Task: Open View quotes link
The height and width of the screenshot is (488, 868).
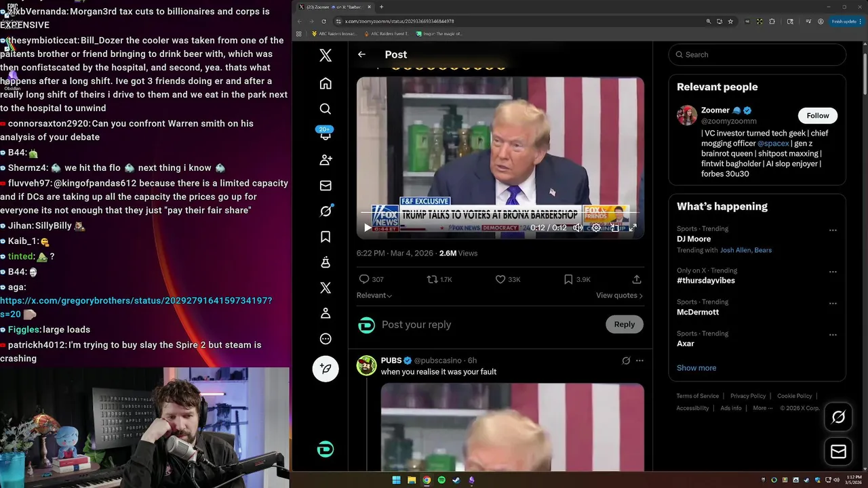Action: click(619, 296)
